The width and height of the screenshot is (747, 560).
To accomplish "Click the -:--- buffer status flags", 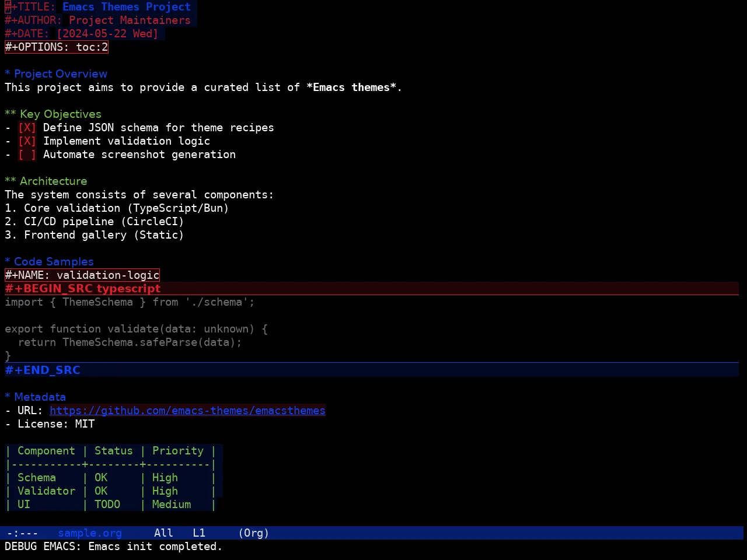I will (22, 533).
